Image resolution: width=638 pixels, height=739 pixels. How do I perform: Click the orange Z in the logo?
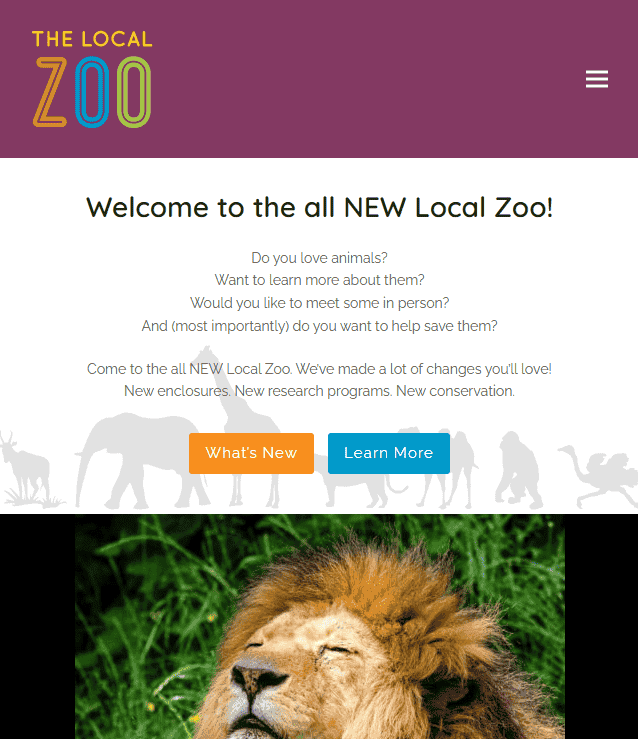50,92
